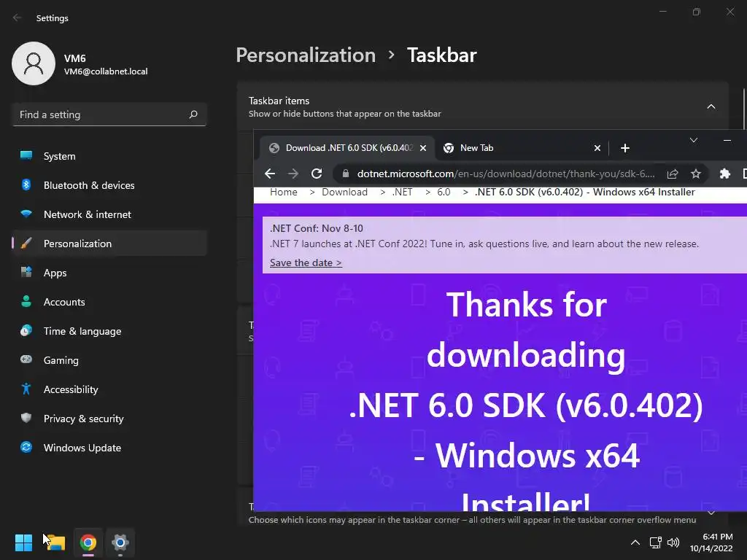Open a new Chrome tab with plus button
Screen dimensions: 747x560
[625, 148]
